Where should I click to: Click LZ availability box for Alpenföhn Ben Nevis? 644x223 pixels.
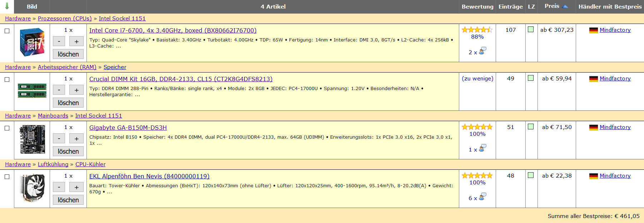531,175
